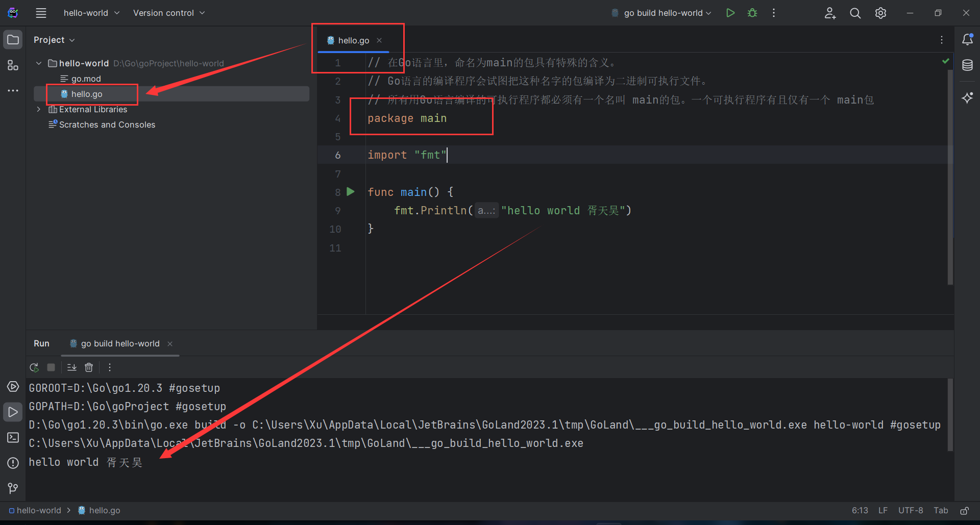This screenshot has height=525, width=980.
Task: Click the console vertical scrollbar
Action: click(x=950, y=415)
